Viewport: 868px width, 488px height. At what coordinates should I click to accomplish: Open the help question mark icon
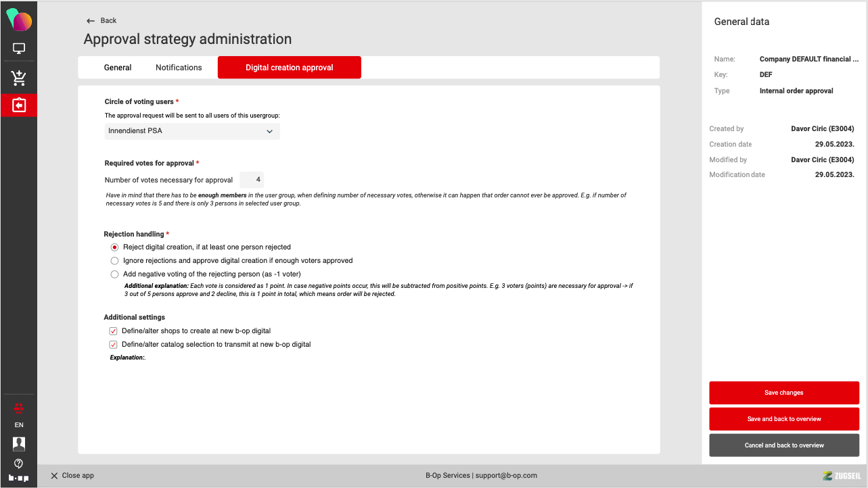pyautogui.click(x=19, y=463)
